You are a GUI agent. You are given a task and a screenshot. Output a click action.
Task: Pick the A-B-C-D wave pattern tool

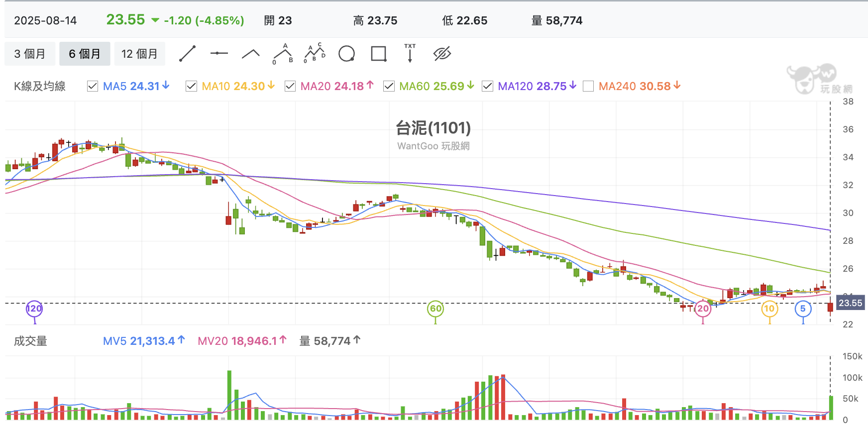(315, 53)
